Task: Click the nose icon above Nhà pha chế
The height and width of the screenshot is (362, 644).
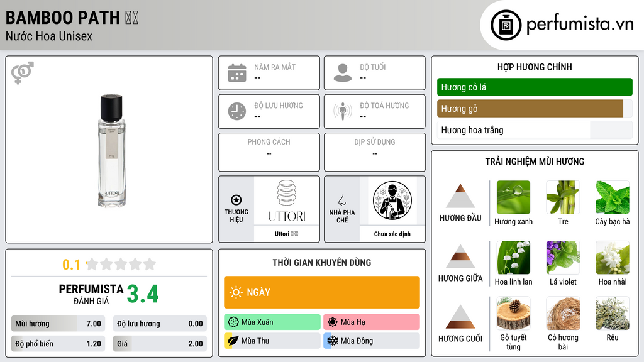Action: pyautogui.click(x=341, y=200)
